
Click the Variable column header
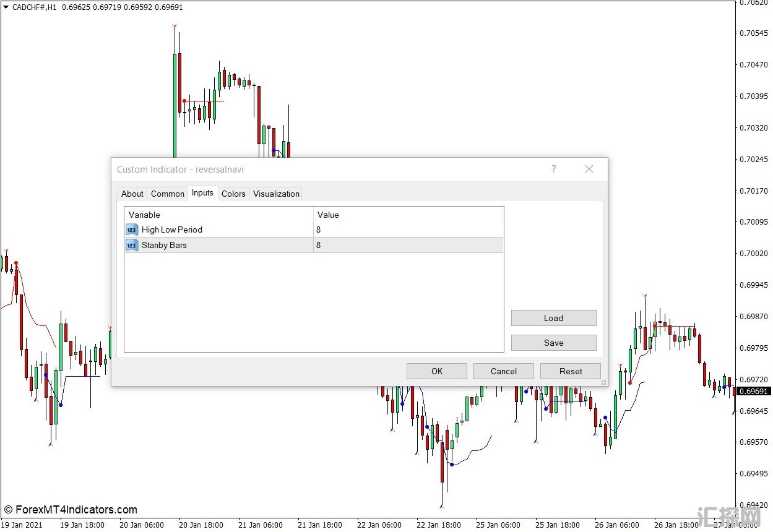pos(219,215)
